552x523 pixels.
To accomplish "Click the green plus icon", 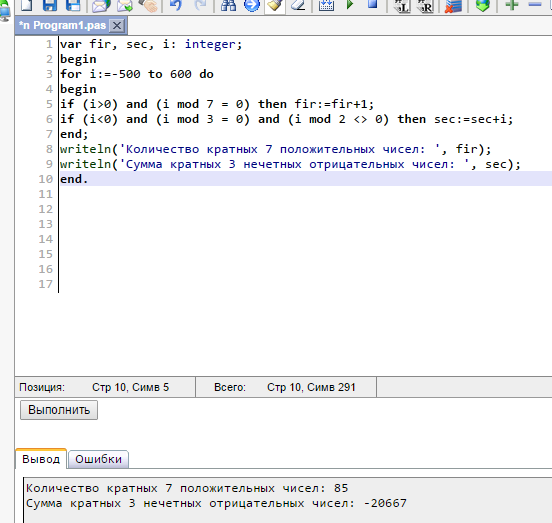I will [512, 5].
